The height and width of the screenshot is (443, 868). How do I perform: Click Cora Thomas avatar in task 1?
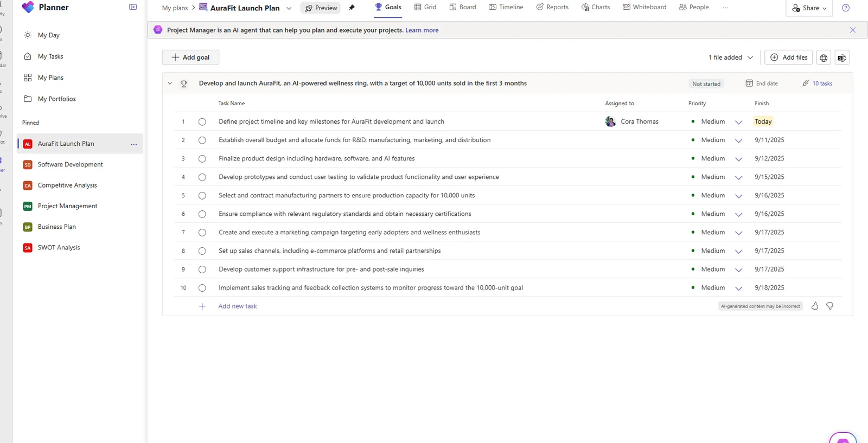(610, 121)
